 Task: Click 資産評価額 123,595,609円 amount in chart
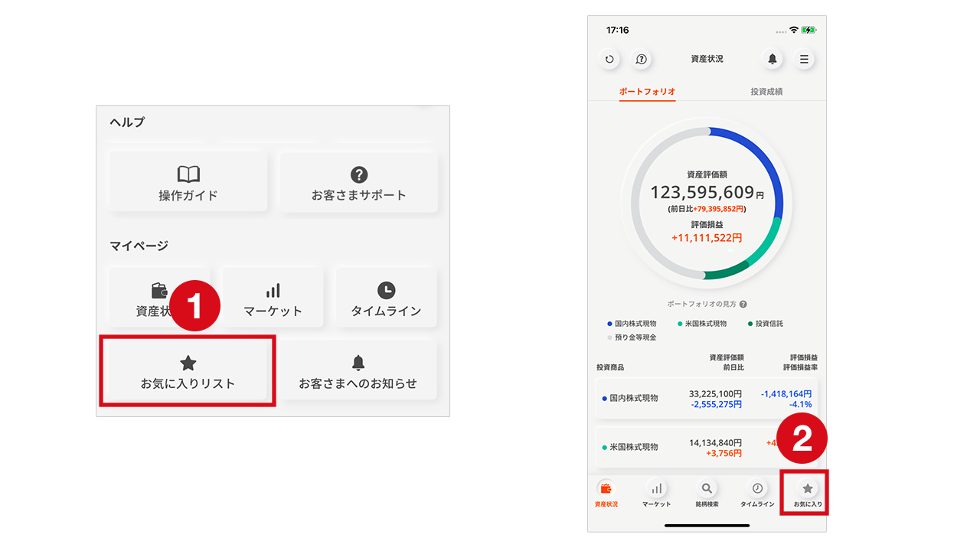pos(707,192)
